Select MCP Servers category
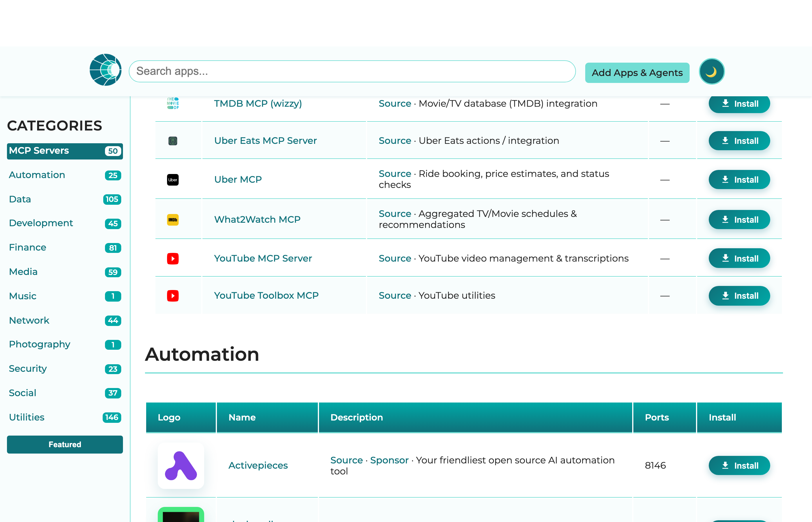Screen dimensions: 812x522 click(65, 151)
